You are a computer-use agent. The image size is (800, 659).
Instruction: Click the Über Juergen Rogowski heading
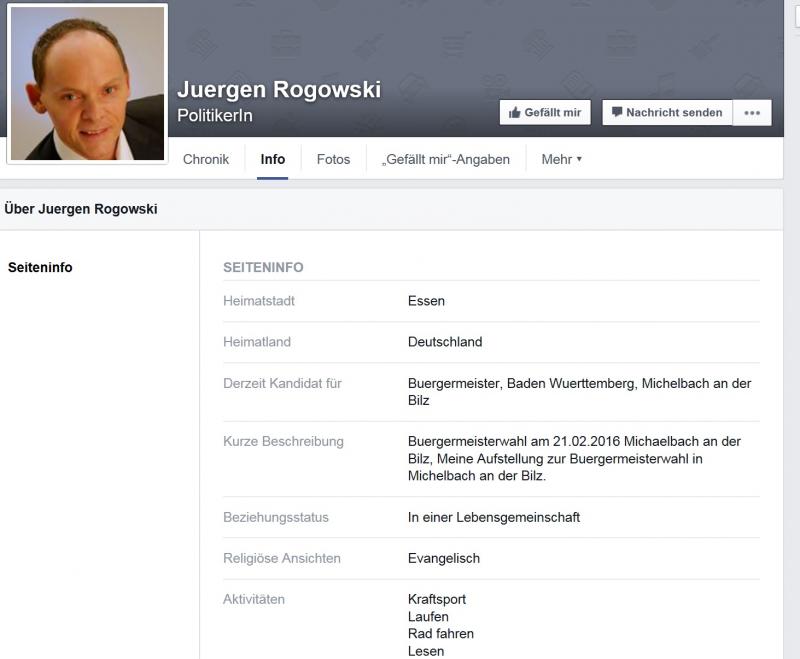81,209
